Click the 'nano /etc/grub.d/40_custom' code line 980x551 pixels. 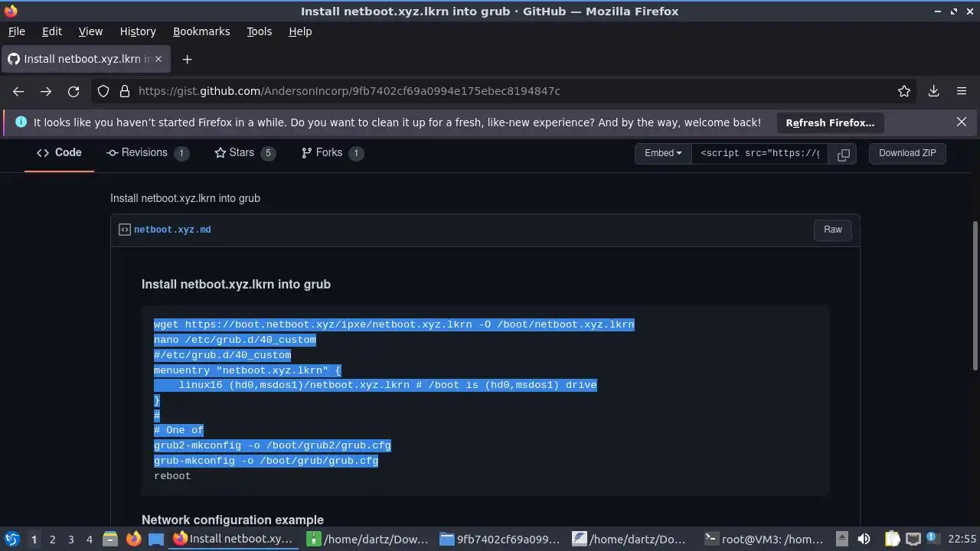click(x=235, y=340)
